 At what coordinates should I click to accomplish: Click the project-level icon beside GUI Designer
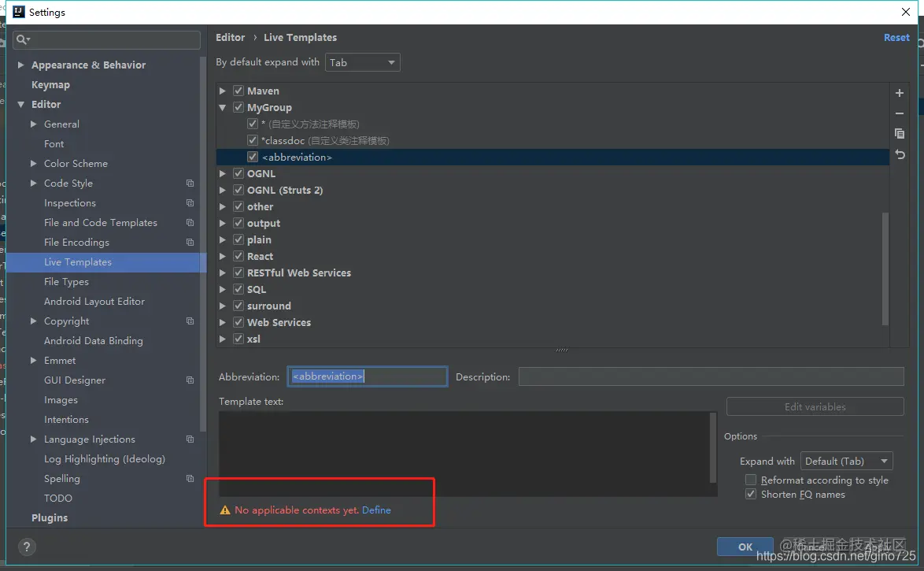pos(190,380)
